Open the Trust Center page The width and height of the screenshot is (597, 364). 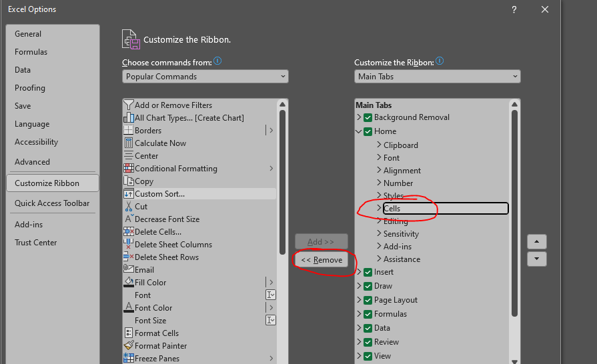click(x=35, y=242)
